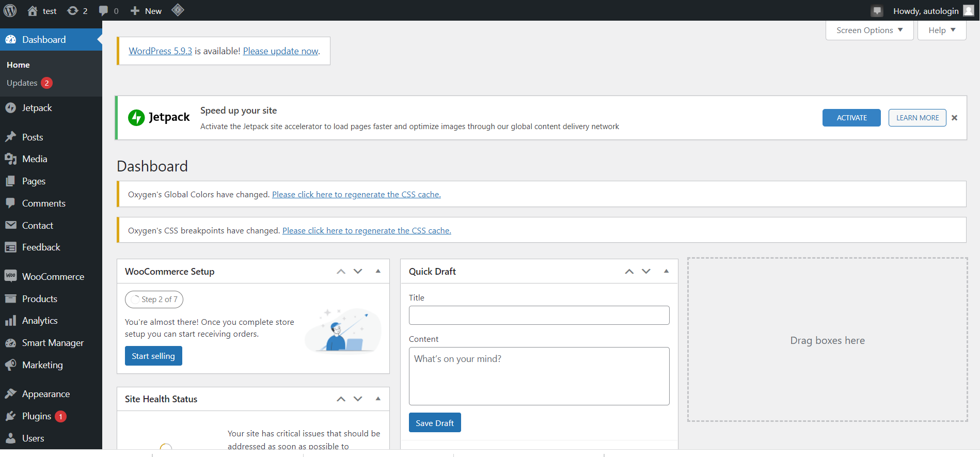Open the Jetpack sidebar menu
Screen dimensions: 980x457
tap(37, 108)
